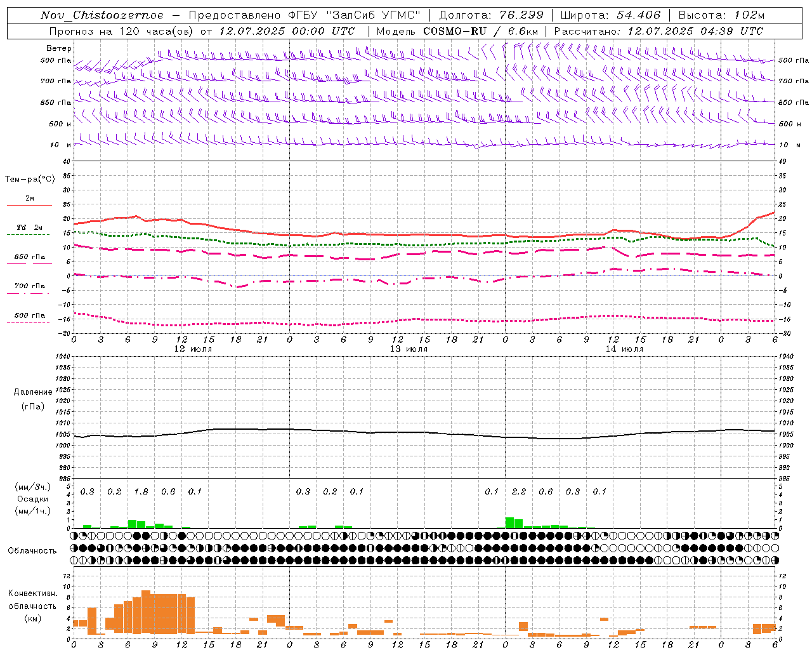
Task: Click the Рассчитано: 12.07.2025 04:39 UTC timestamp
Action: (658, 31)
